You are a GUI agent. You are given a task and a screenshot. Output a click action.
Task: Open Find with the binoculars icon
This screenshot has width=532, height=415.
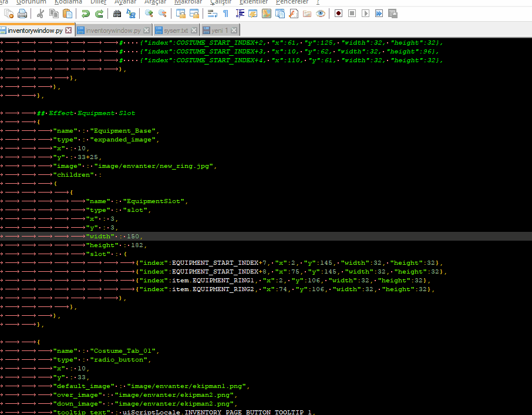pos(117,14)
